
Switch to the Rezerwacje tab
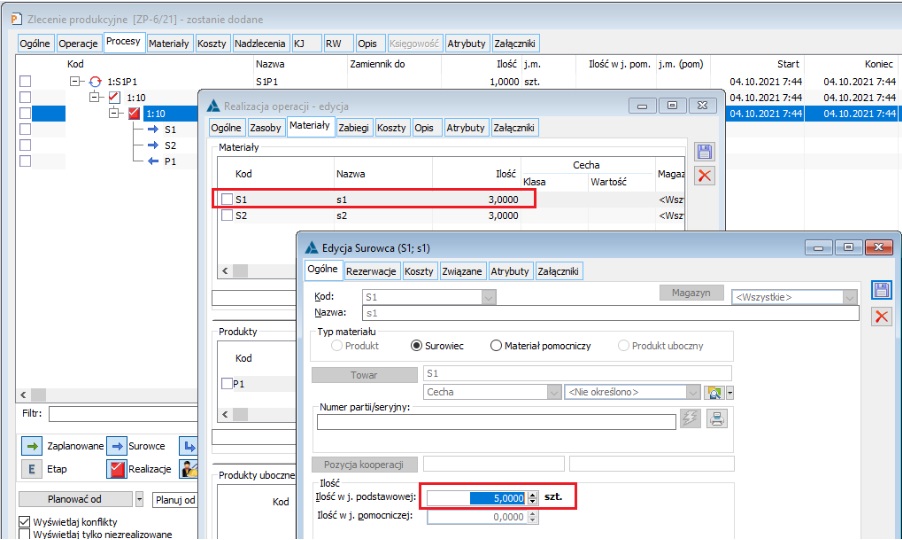point(372,271)
